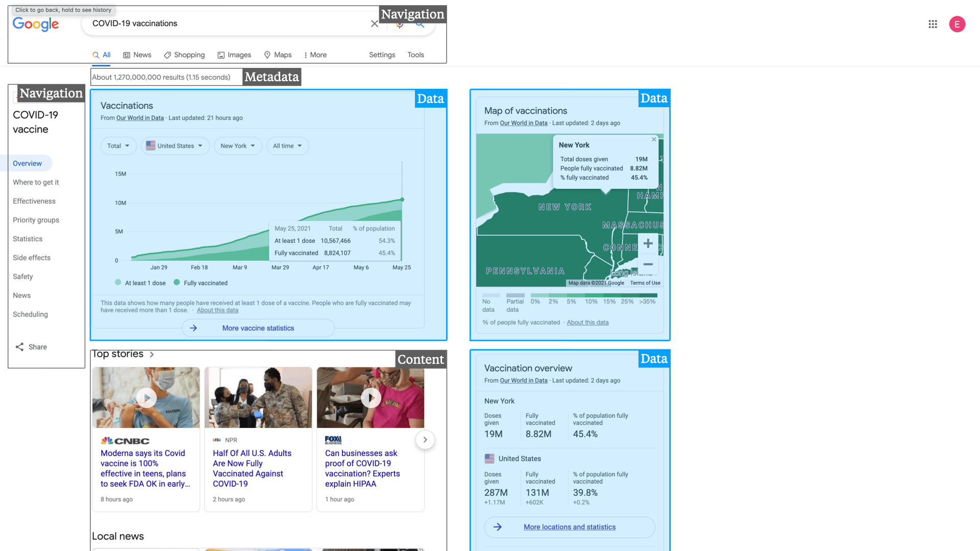
Task: Open the Google apps grid
Action: [x=933, y=24]
